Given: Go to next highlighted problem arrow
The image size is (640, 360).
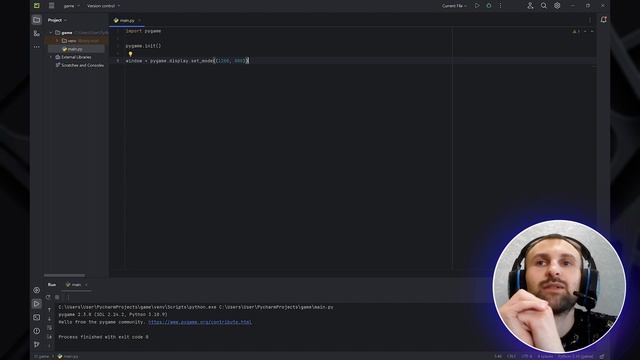Looking at the screenshot, I should 592,31.
